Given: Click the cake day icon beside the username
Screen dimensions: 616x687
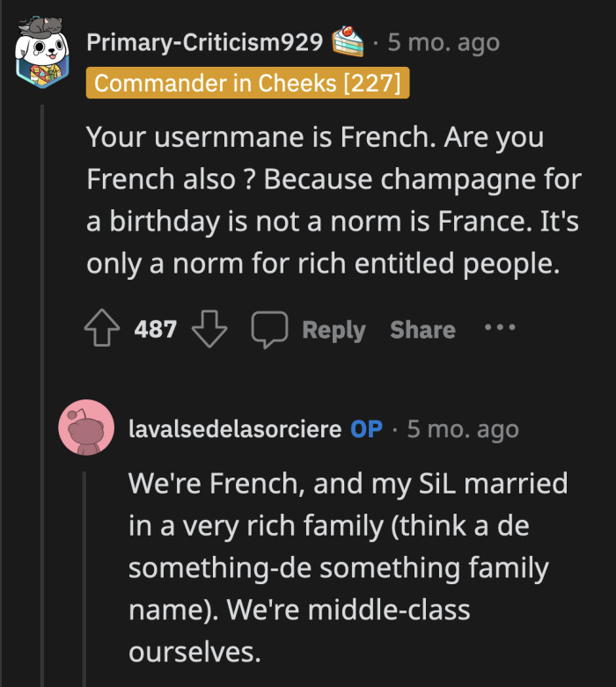Looking at the screenshot, I should point(347,41).
